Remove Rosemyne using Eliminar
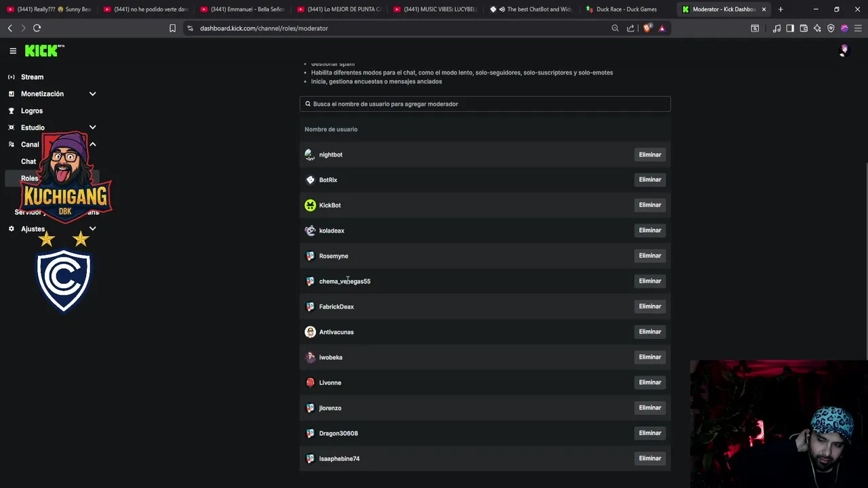The height and width of the screenshot is (488, 868). point(650,256)
